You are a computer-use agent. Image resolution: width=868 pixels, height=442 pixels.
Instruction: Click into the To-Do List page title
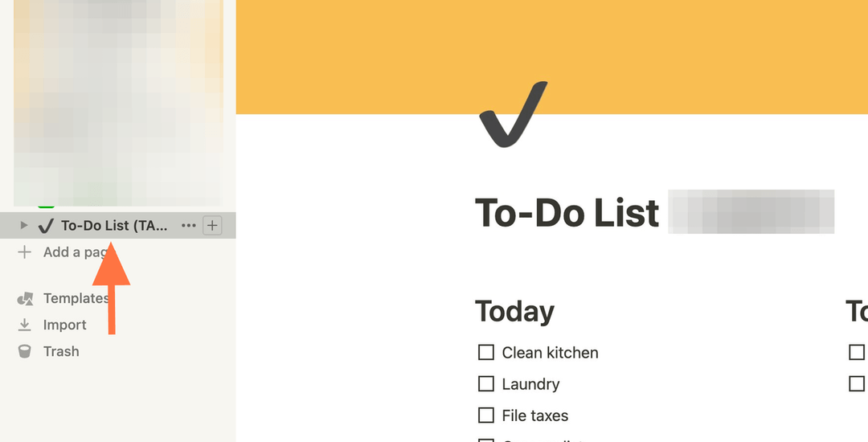pyautogui.click(x=567, y=212)
